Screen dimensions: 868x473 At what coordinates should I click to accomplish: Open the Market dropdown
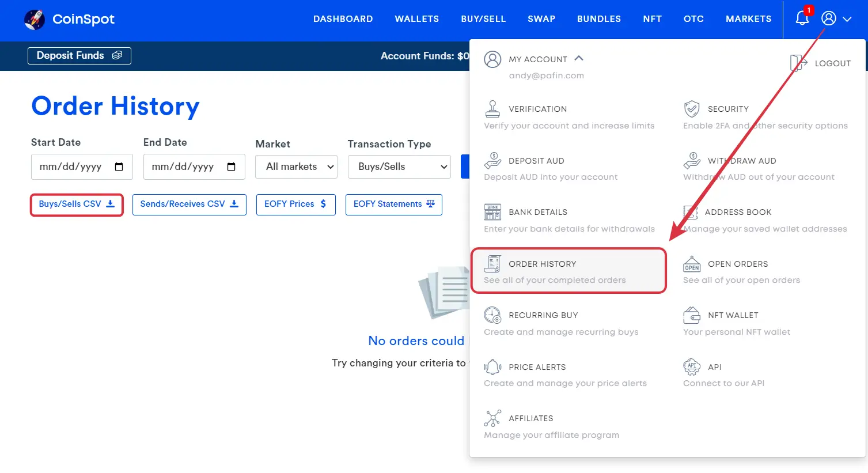point(297,167)
